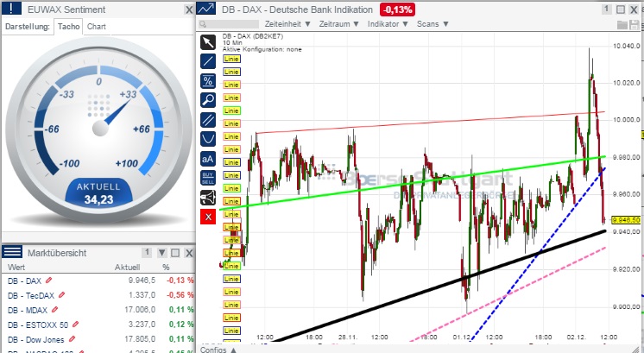Viewport: 644px width, 353px height.
Task: Select the percent retracement tool
Action: point(208,81)
